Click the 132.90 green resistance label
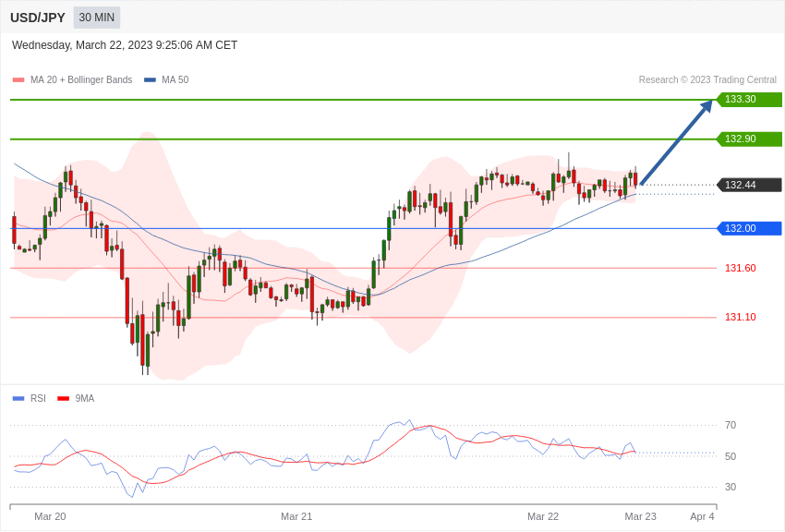The height and width of the screenshot is (532, 785). tap(750, 139)
